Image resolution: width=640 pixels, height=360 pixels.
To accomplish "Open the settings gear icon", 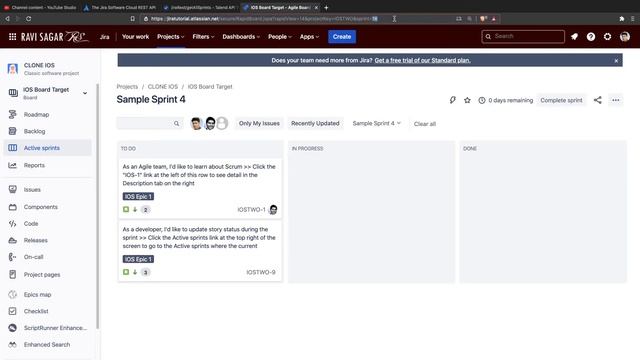I will click(x=607, y=37).
